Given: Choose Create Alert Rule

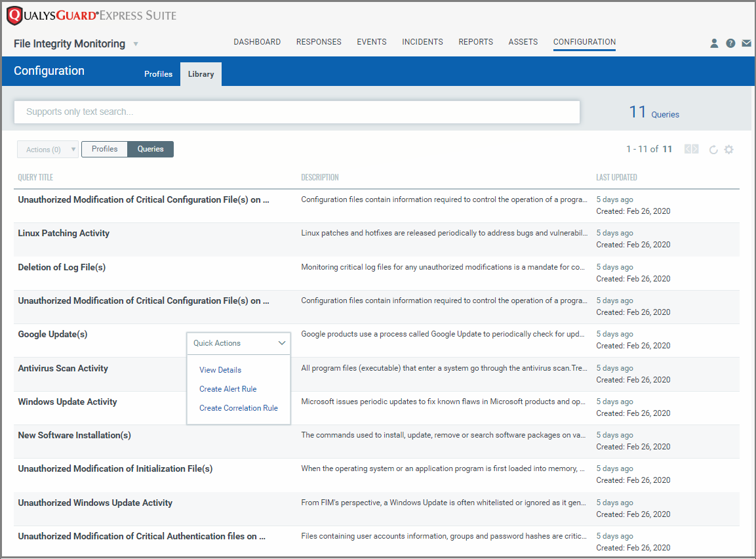Looking at the screenshot, I should [x=228, y=389].
